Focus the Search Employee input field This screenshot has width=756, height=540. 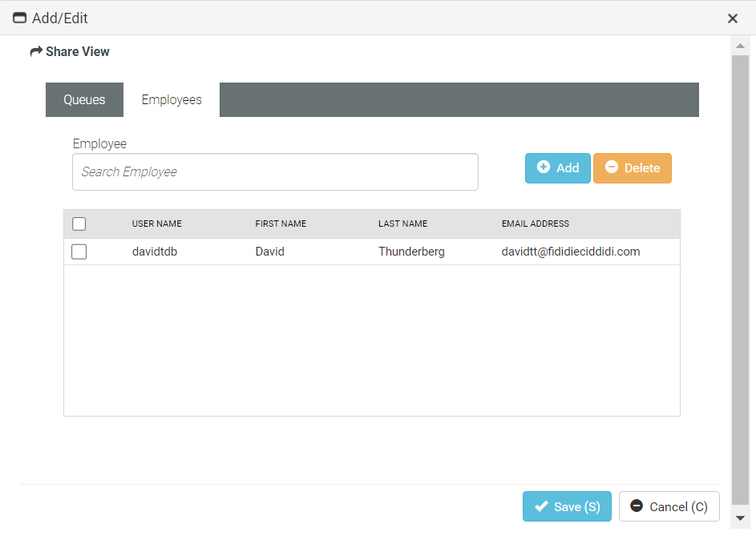pyautogui.click(x=275, y=172)
